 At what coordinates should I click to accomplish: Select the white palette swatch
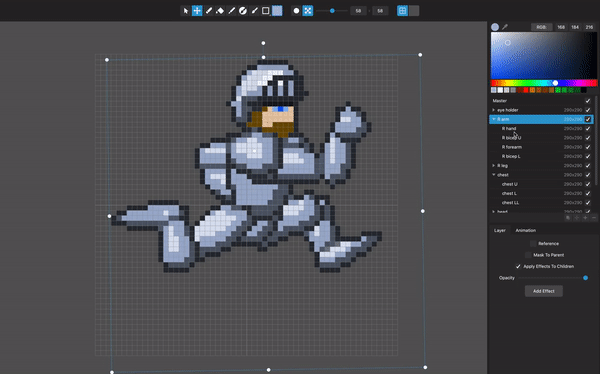[x=500, y=90]
